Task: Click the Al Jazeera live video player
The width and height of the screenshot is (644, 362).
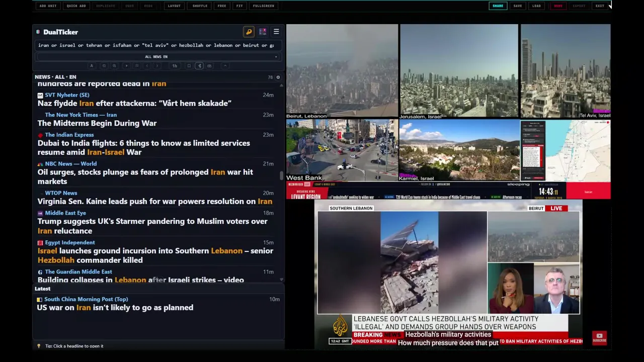Action: click(x=448, y=275)
